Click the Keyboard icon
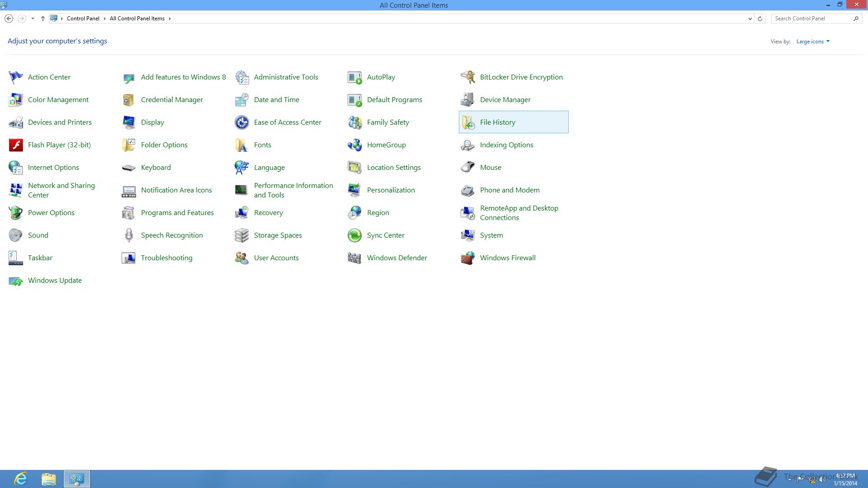868x488 pixels. tap(129, 168)
